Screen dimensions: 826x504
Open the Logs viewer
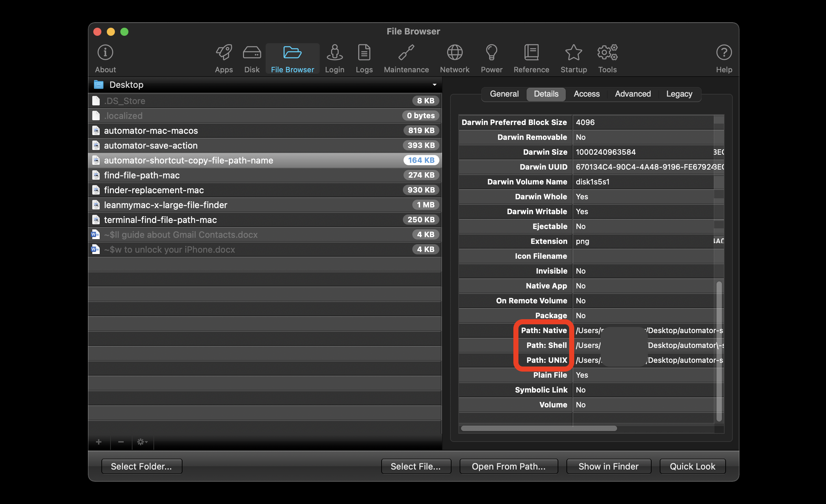[x=364, y=58]
